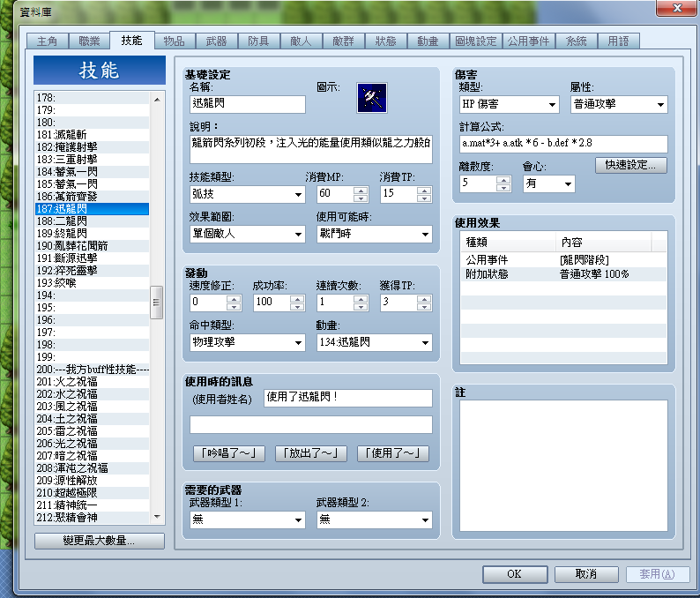The width and height of the screenshot is (700, 598).
Task: Increase 連續次數 with its up arrow
Action: click(361, 298)
